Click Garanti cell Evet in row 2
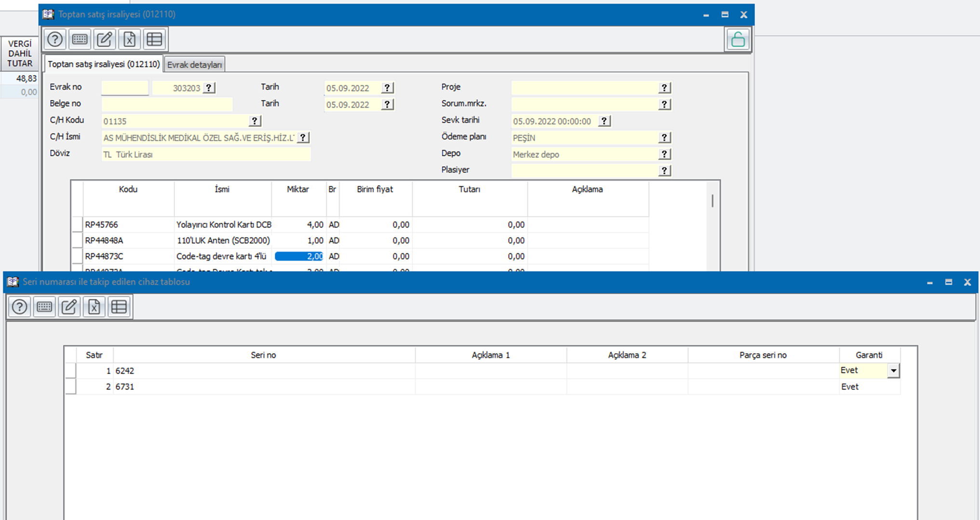 pyautogui.click(x=869, y=387)
